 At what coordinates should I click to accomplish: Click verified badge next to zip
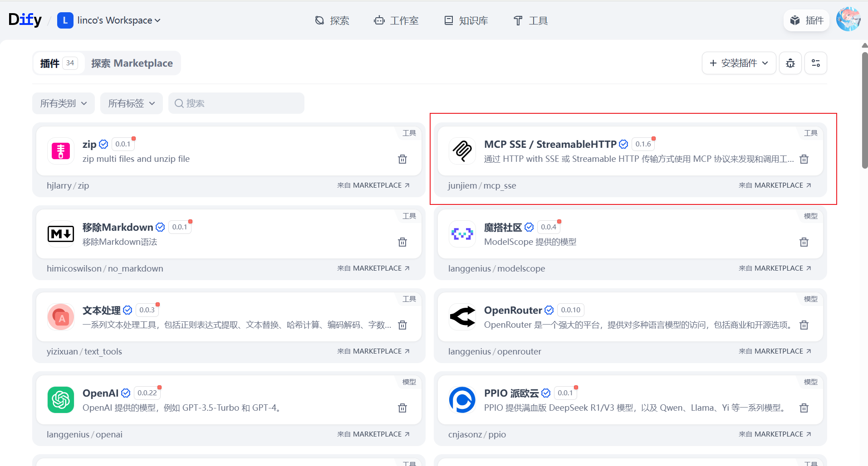(103, 144)
